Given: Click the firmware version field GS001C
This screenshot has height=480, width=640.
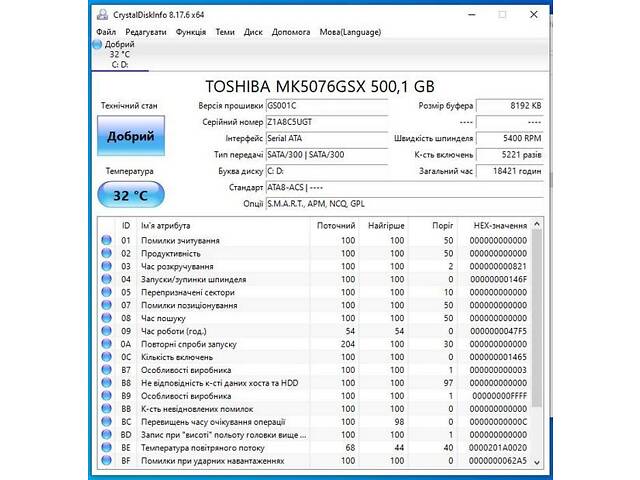Looking at the screenshot, I should click(x=327, y=106).
